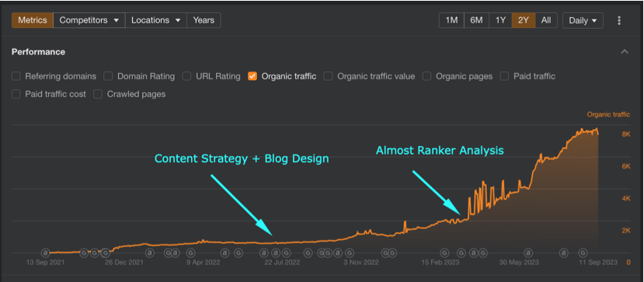Uncheck the Organic traffic checkbox
Image resolution: width=644 pixels, height=282 pixels.
(x=252, y=76)
